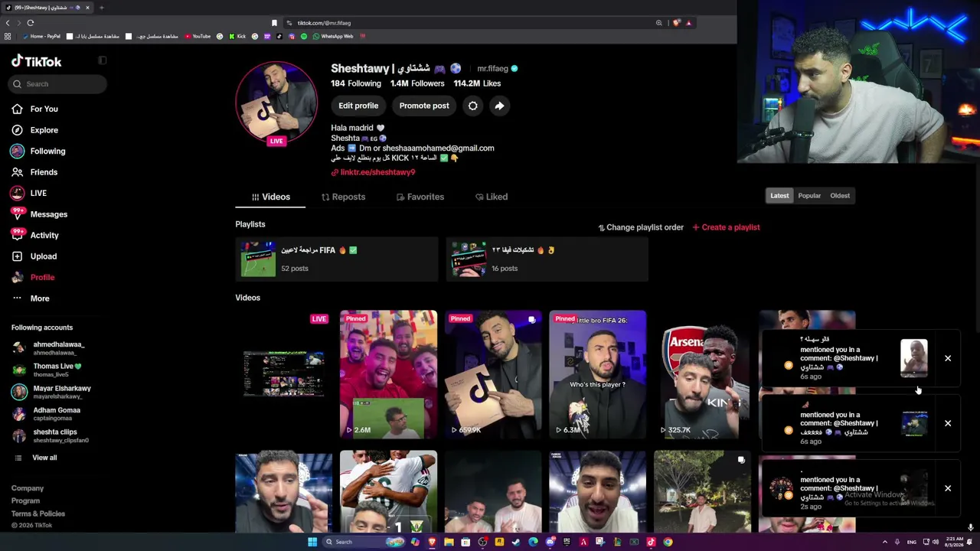Open pinned video with 6.3M views
This screenshot has height=551, width=980.
point(597,374)
